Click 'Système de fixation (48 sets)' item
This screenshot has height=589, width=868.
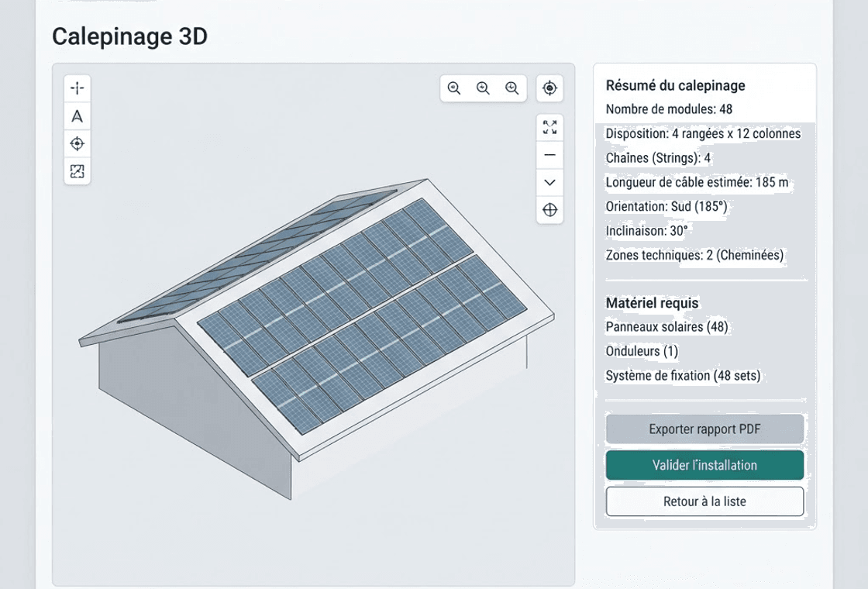click(x=683, y=375)
